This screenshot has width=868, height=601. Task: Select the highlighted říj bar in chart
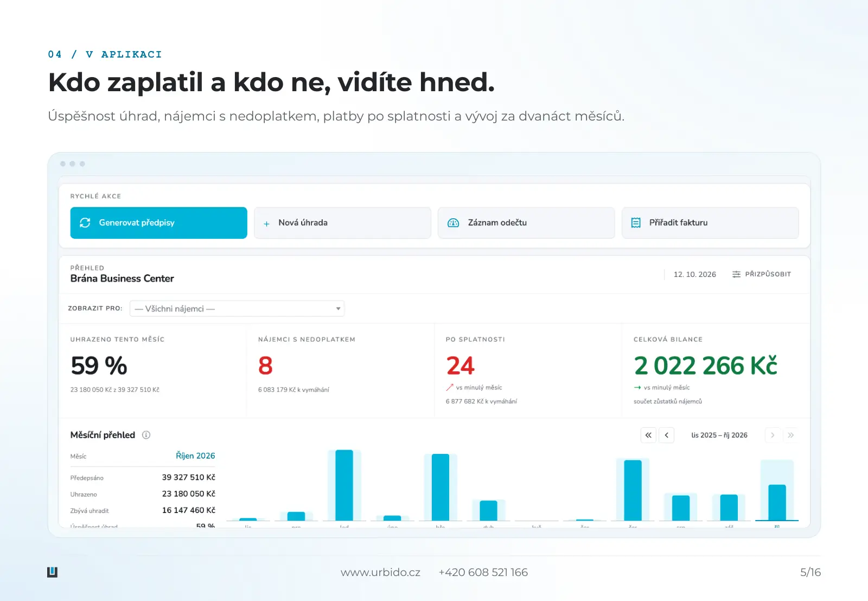pyautogui.click(x=777, y=503)
